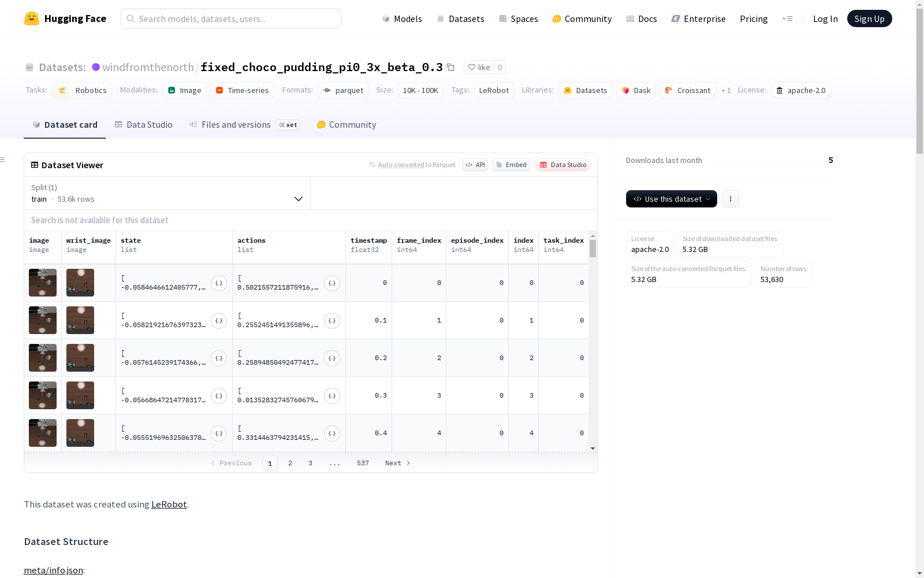Click the 10K - 100K size tag

(x=420, y=90)
